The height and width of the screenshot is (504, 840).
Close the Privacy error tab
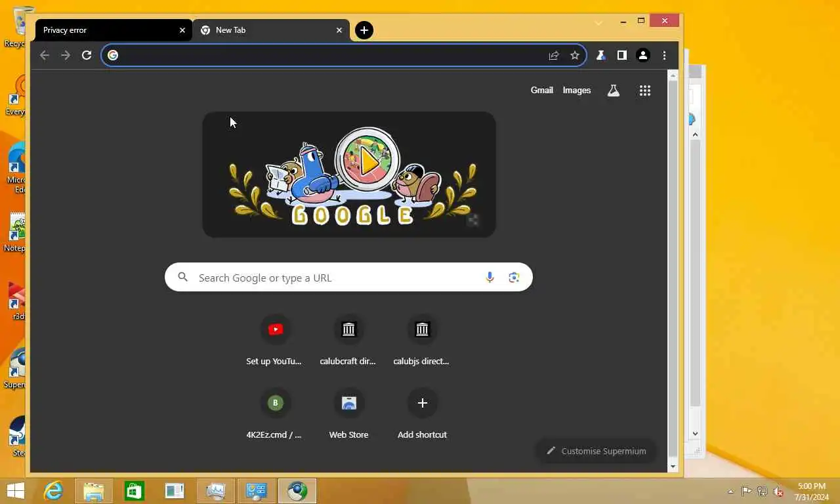pyautogui.click(x=182, y=30)
